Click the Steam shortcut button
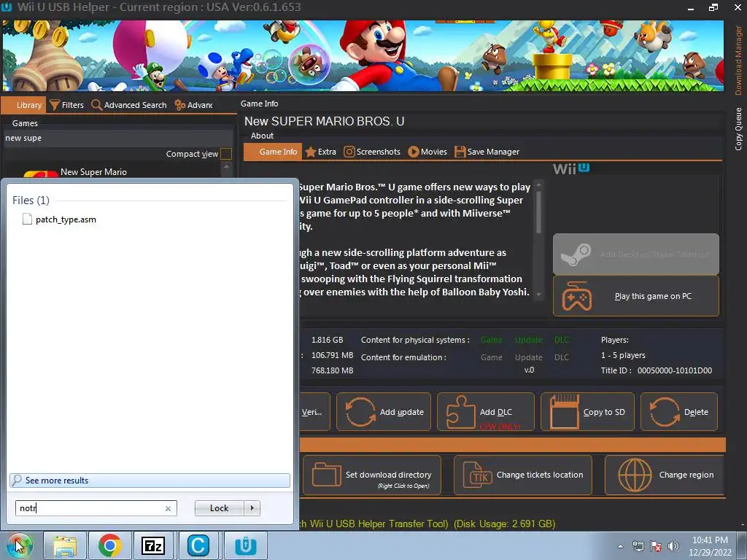 pos(636,254)
